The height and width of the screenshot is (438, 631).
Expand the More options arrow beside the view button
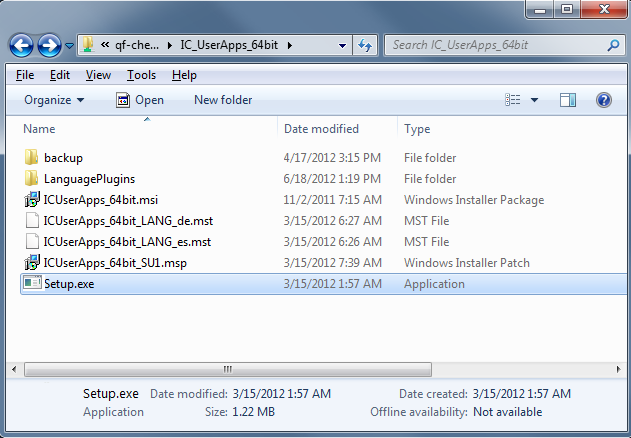pos(534,100)
